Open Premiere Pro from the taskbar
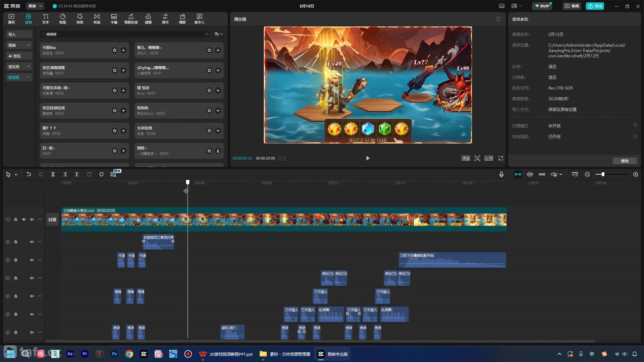 click(x=85, y=354)
